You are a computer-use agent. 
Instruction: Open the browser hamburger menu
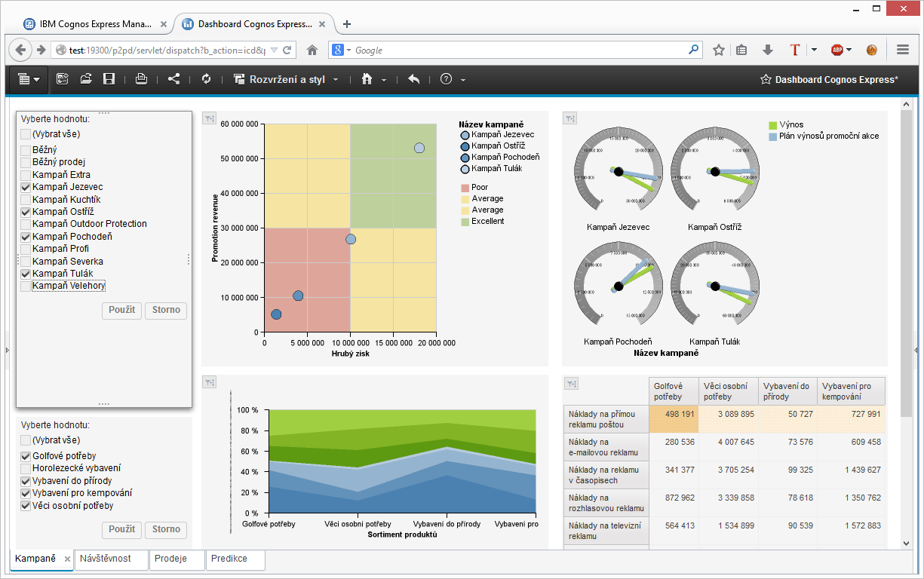pyautogui.click(x=903, y=50)
